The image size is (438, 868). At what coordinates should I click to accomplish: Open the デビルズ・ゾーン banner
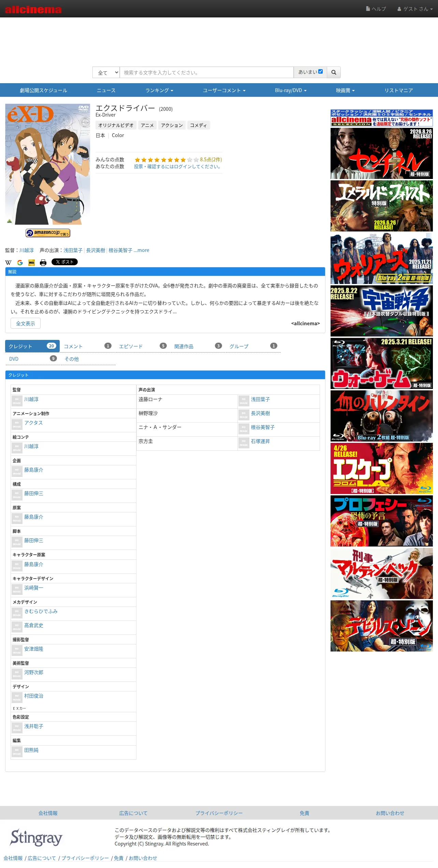pyautogui.click(x=381, y=626)
